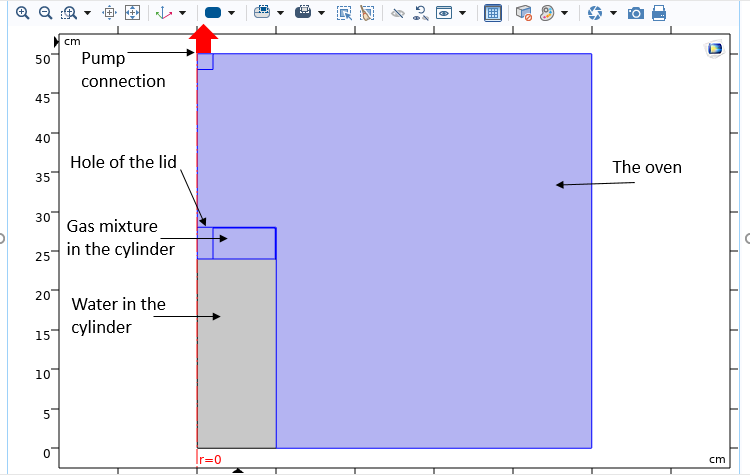Open the Zoom Box dropdown arrow
The height and width of the screenshot is (475, 750).
coord(87,13)
